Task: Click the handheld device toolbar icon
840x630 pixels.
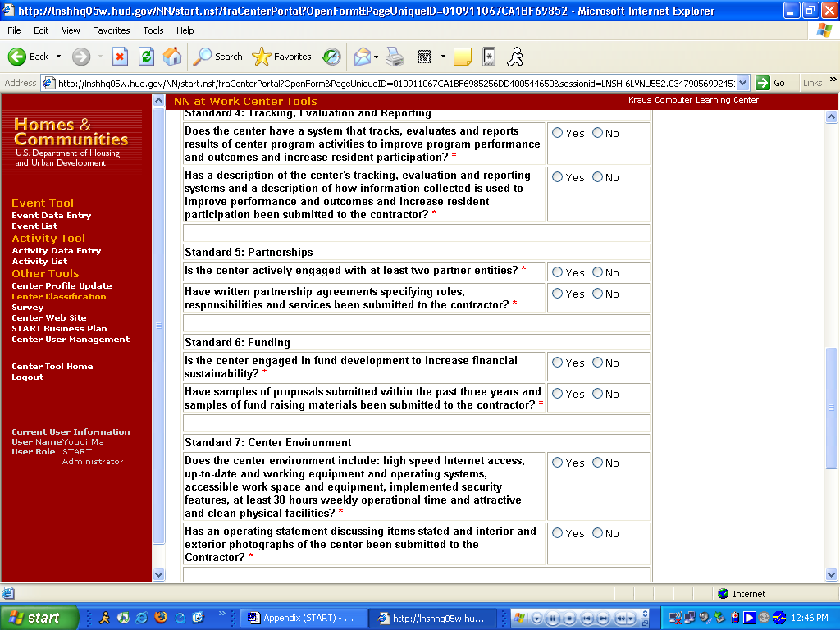Action: pyautogui.click(x=489, y=57)
